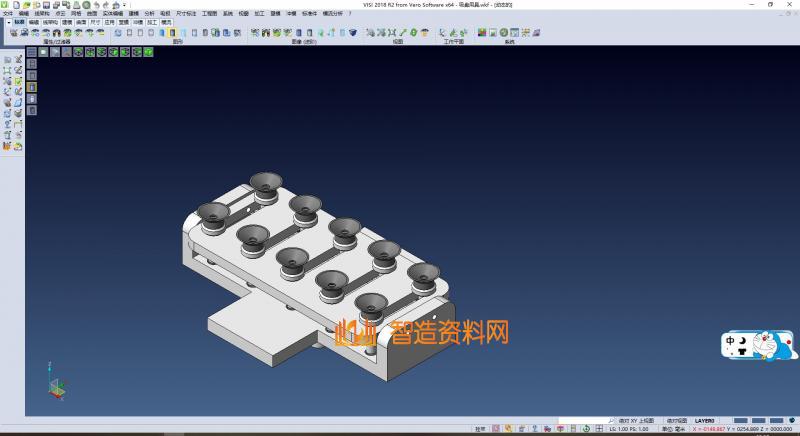Click the 中 character on the input method widget
800x436 pixels.
[730, 341]
